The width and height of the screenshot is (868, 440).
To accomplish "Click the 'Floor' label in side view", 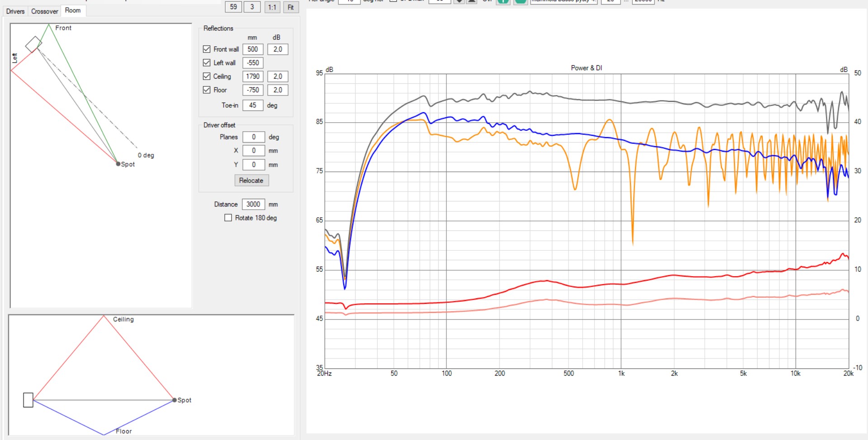I will click(124, 431).
